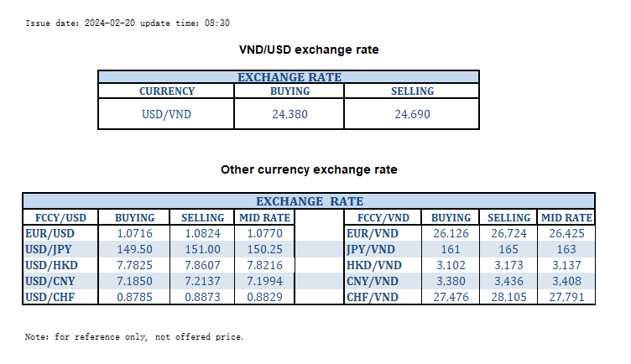This screenshot has height=364, width=631.
Task: Click the 'VND/USD exchange rate' heading
Action: (x=309, y=49)
